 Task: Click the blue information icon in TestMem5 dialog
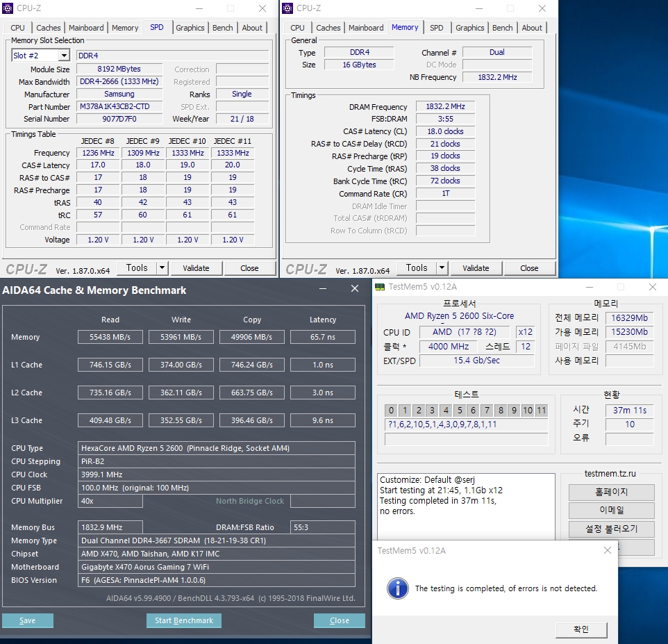397,588
